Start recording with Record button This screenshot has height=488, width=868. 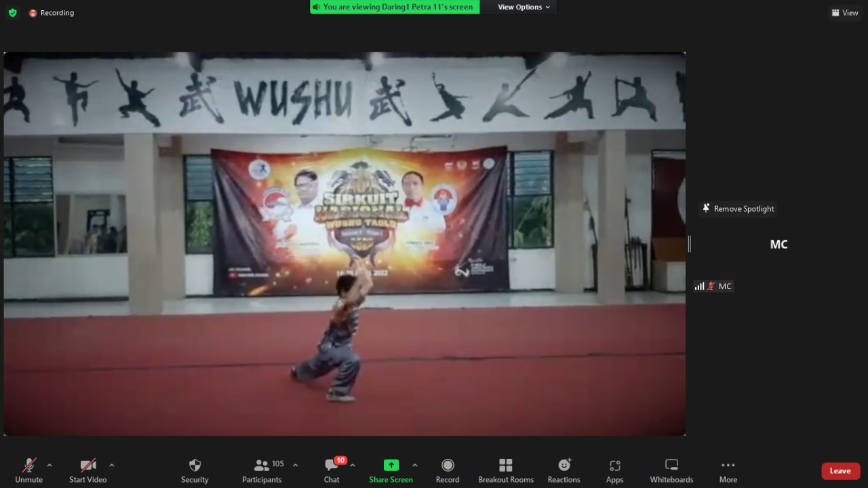(x=448, y=470)
